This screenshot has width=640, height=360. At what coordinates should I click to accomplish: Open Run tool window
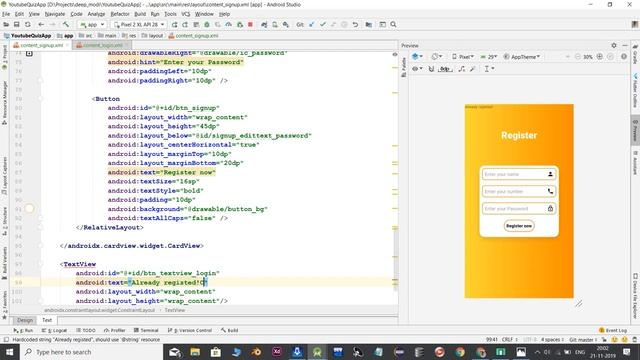[x=23, y=330]
